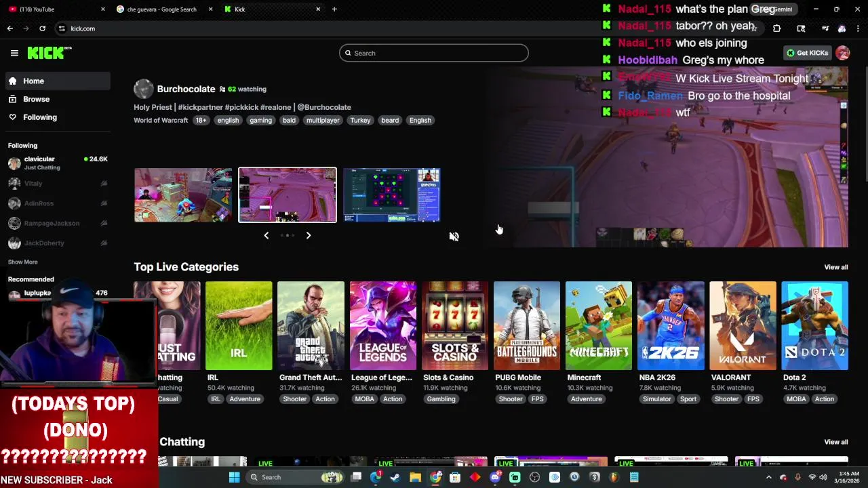The height and width of the screenshot is (488, 868).
Task: Open League of Legends category card
Action: 383,326
